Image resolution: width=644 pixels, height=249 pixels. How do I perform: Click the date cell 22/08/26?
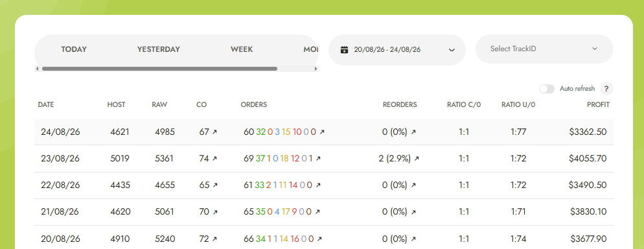60,185
